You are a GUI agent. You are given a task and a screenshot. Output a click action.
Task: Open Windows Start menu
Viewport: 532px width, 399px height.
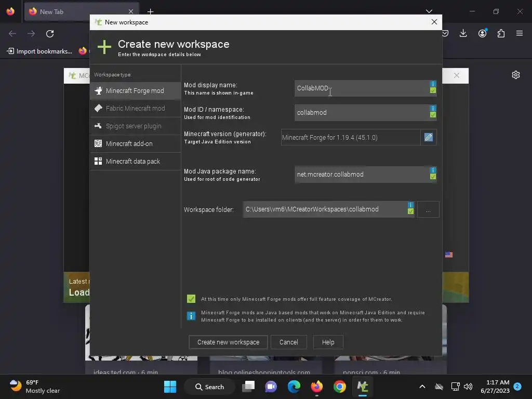click(x=170, y=387)
